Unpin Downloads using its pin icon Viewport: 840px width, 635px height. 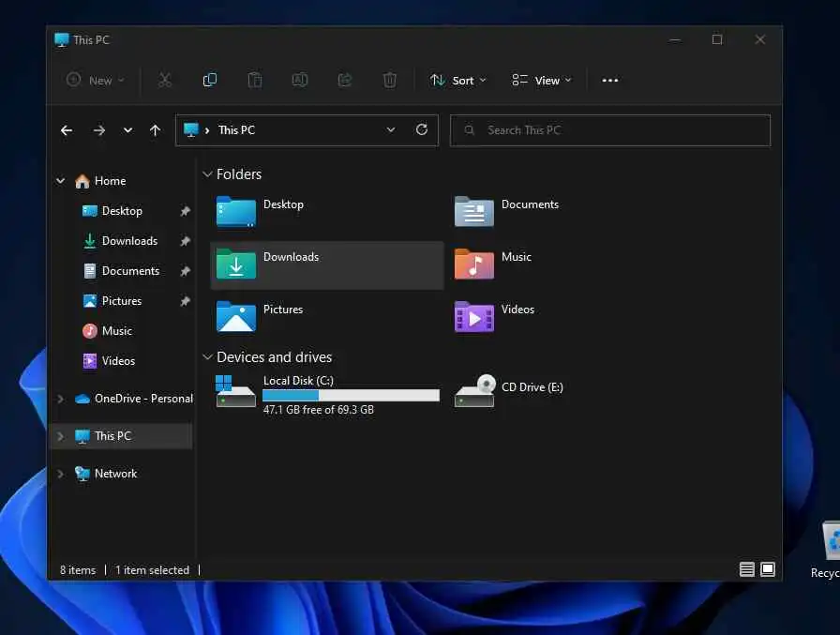click(185, 241)
